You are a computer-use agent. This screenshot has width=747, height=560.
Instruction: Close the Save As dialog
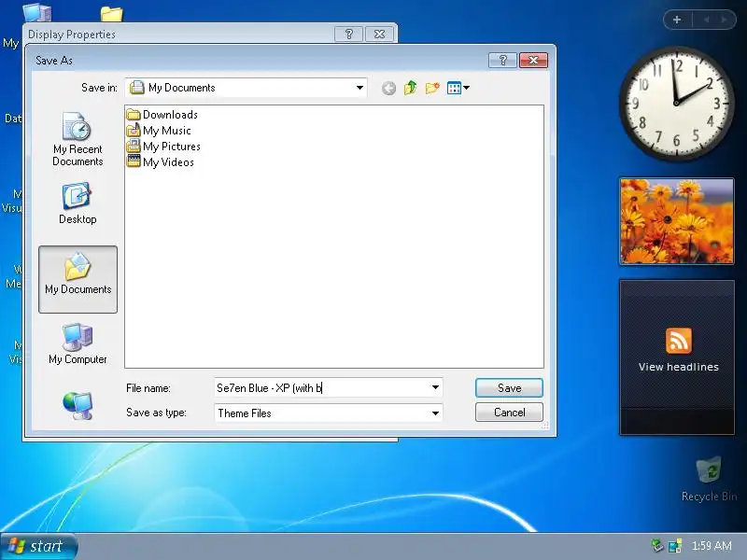pos(533,61)
